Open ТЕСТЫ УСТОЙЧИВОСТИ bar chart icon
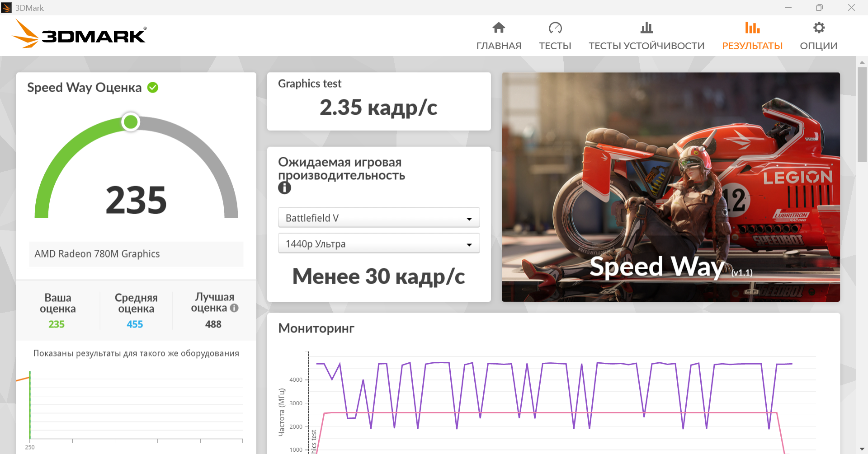This screenshot has height=454, width=868. 646,28
